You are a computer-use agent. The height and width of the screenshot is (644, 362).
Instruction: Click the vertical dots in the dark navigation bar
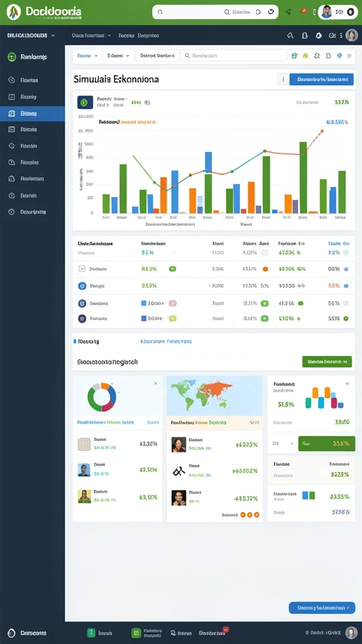tap(341, 36)
